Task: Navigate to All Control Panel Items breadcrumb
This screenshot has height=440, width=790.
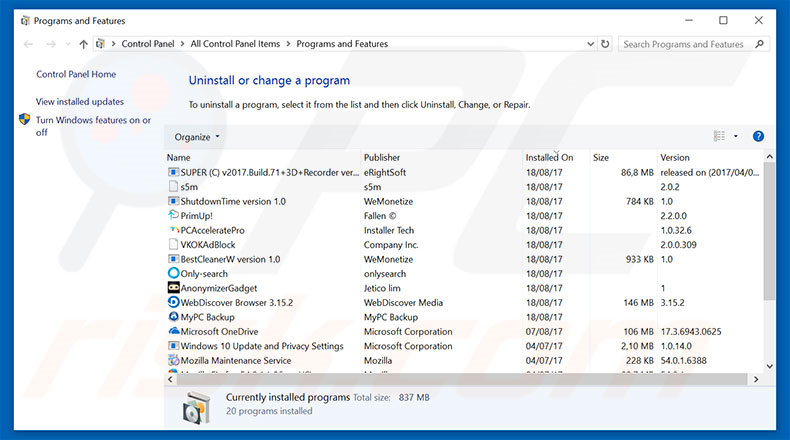Action: point(235,44)
